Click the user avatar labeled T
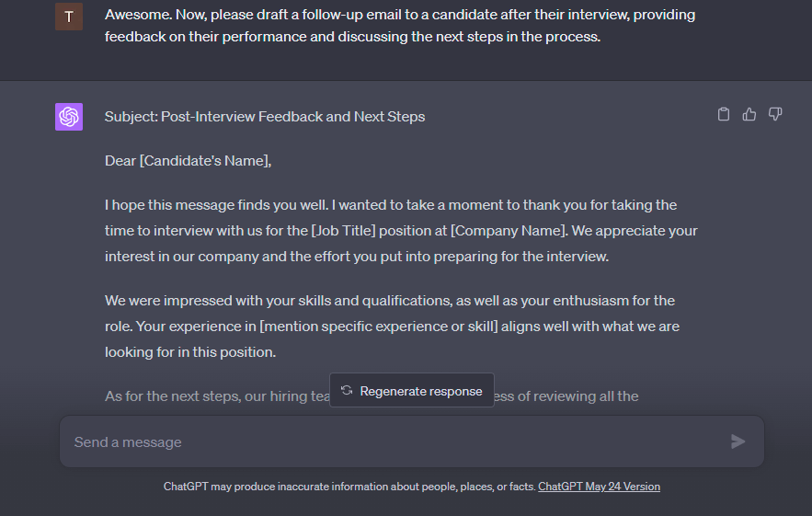812x516 pixels. tap(69, 17)
